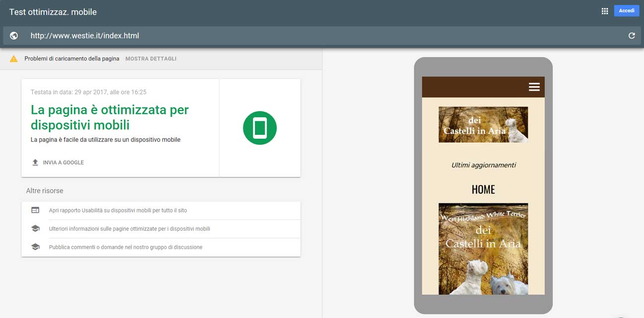Click graduation cap icon for Ulteriori informazioni

[35, 229]
